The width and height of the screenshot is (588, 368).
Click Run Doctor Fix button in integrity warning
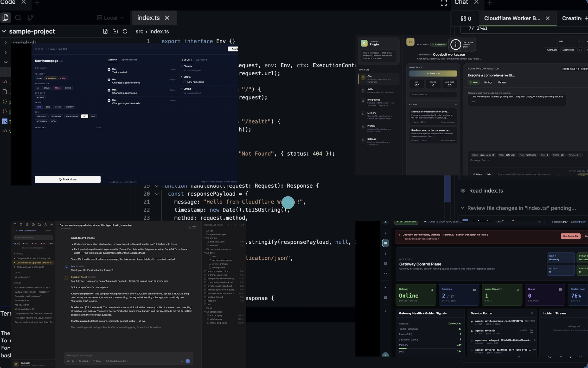(x=570, y=236)
